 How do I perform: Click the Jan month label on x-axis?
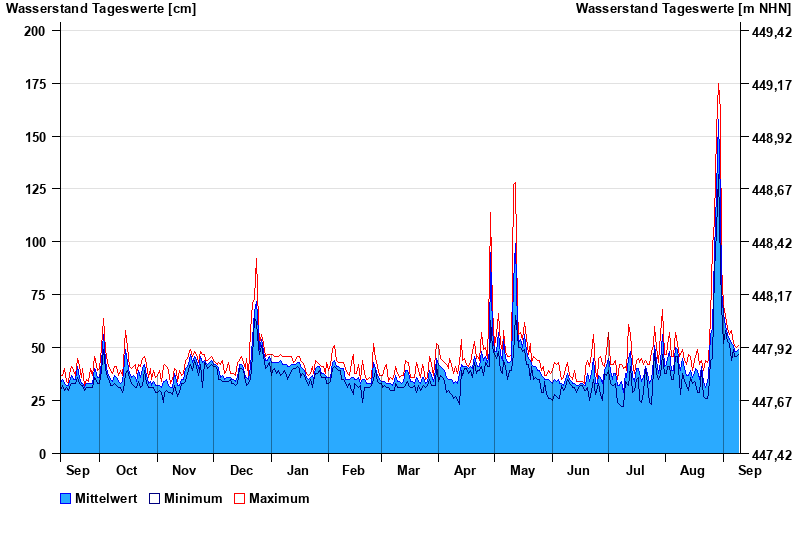298,470
